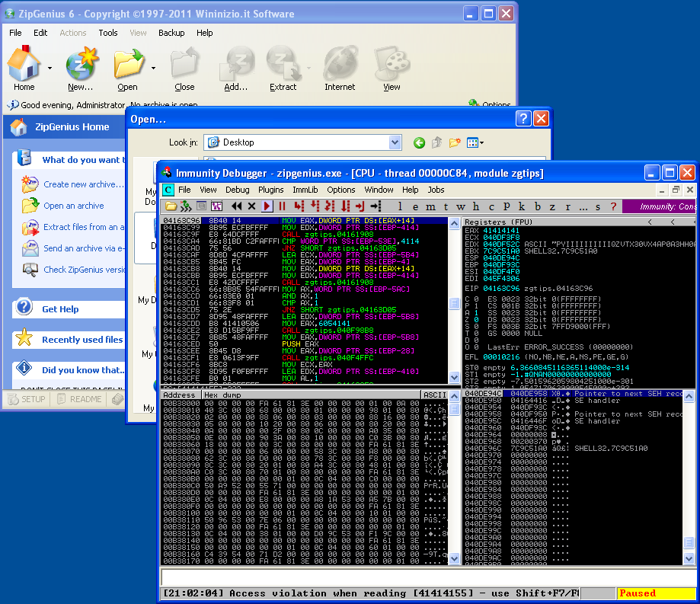Show breakpoints with the b button
The image size is (700, 604).
(538, 206)
